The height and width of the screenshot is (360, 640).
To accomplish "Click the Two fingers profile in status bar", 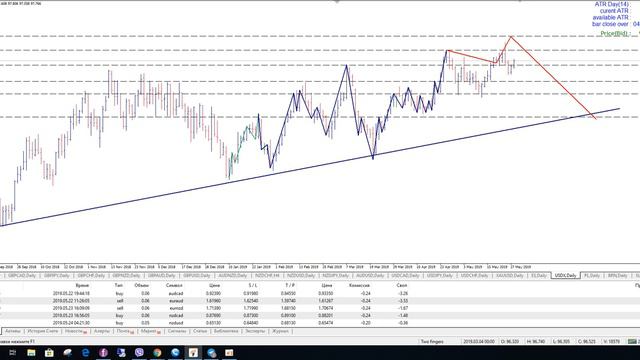I will point(432,341).
